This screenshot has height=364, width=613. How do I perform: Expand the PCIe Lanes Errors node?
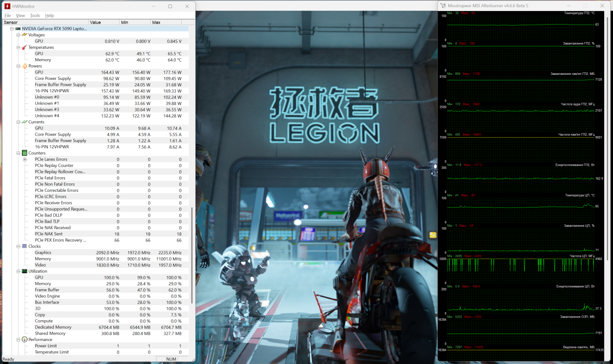pos(25,159)
